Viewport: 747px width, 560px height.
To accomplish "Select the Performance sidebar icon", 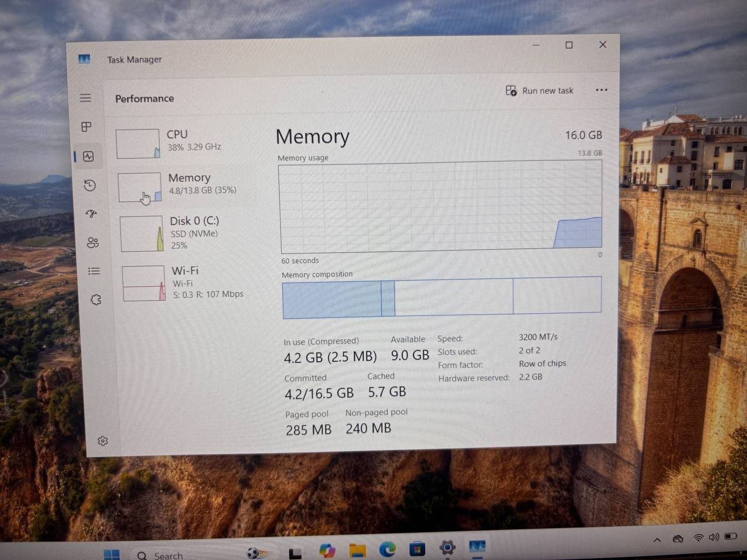I will [88, 156].
